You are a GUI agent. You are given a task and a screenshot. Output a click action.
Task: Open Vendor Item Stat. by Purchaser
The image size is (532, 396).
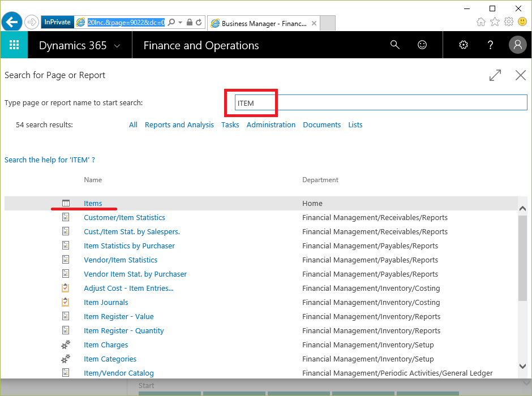[x=135, y=274]
